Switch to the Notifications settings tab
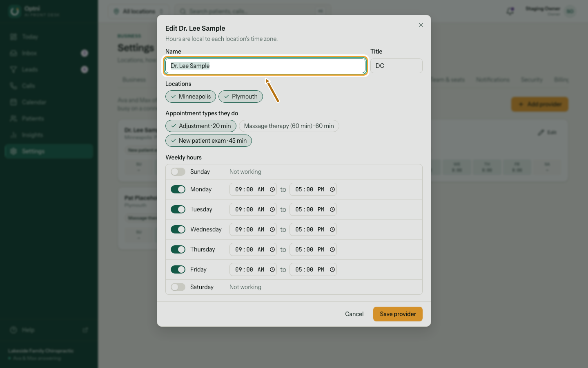The width and height of the screenshot is (588, 368). pyautogui.click(x=492, y=80)
